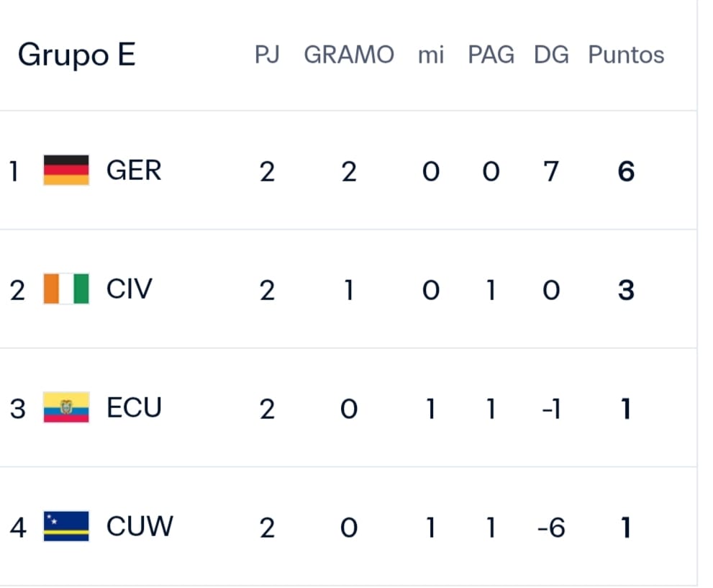Click the PJ column header
This screenshot has height=588, width=713.
[x=267, y=55]
